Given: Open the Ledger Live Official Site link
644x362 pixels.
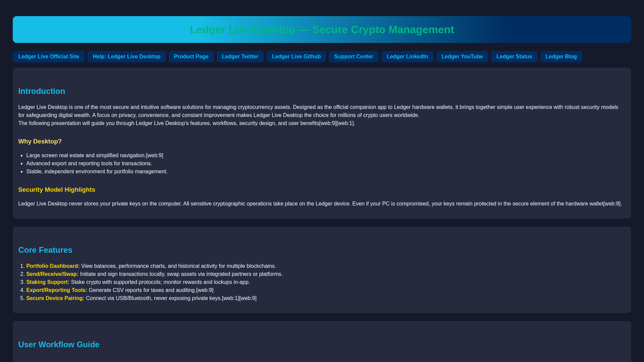Looking at the screenshot, I should click(49, 57).
